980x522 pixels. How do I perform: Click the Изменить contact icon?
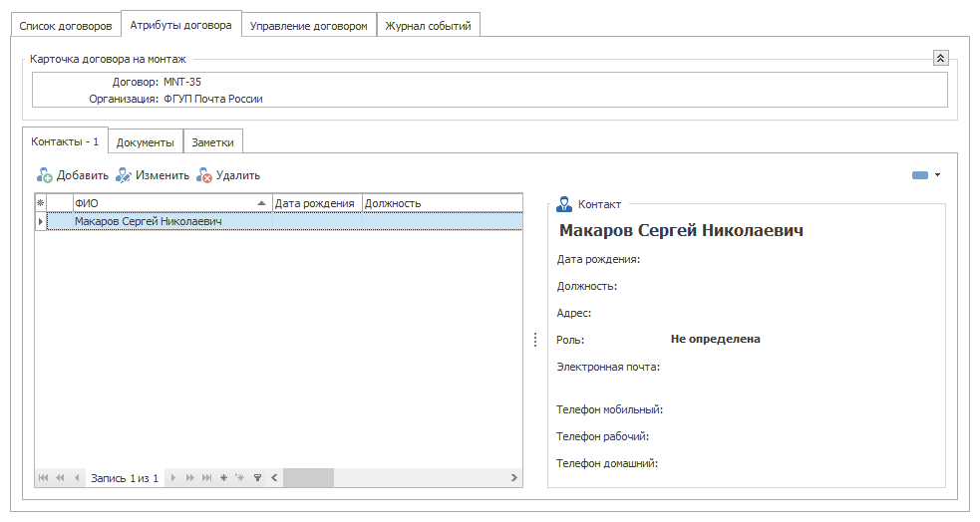[124, 175]
